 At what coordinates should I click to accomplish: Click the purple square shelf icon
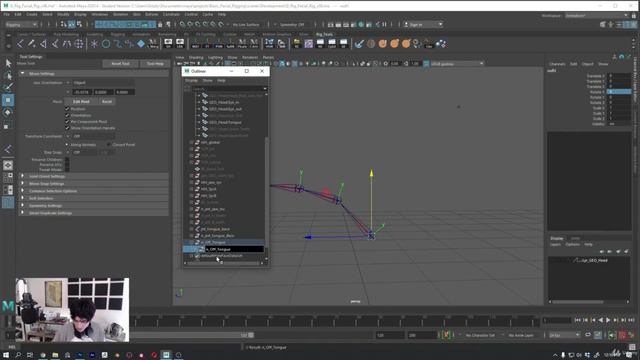point(309,44)
